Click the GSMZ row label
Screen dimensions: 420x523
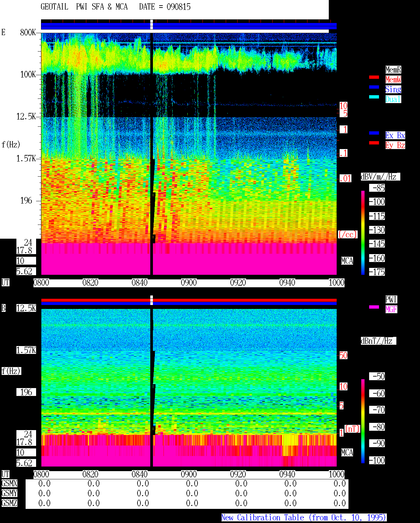click(x=9, y=503)
